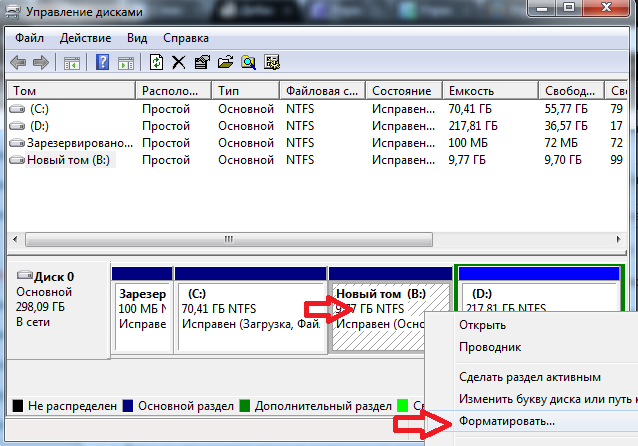The width and height of the screenshot is (638, 446).
Task: Click the Файловая система column header
Action: (321, 91)
